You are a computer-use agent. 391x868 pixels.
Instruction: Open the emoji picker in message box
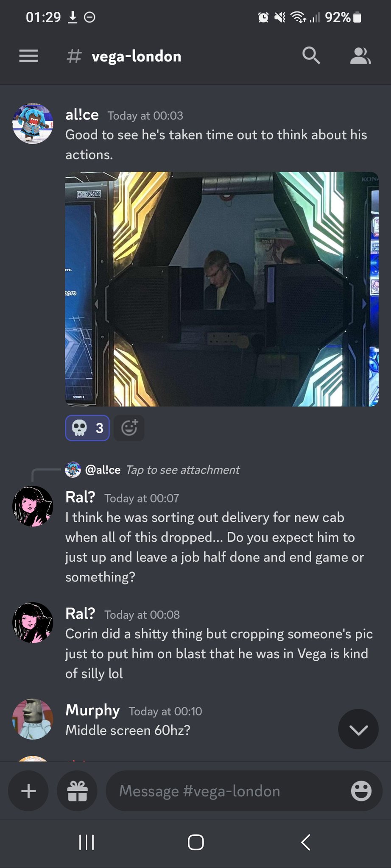coord(361,791)
